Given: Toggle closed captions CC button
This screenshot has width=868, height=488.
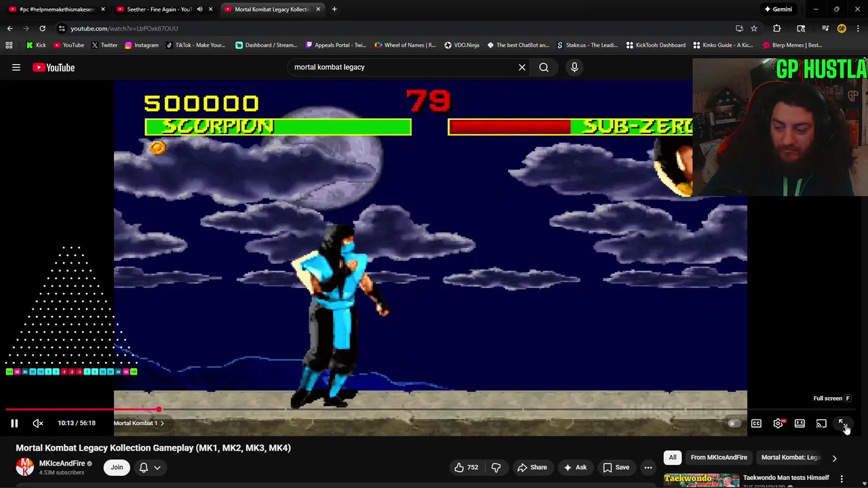Looking at the screenshot, I should 756,424.
